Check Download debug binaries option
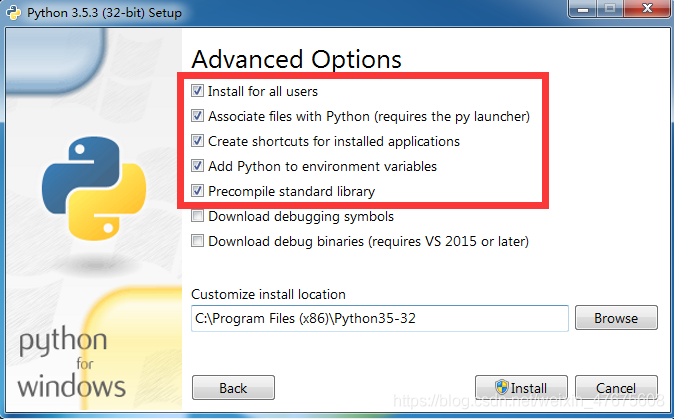The height and width of the screenshot is (419, 674). (x=198, y=241)
